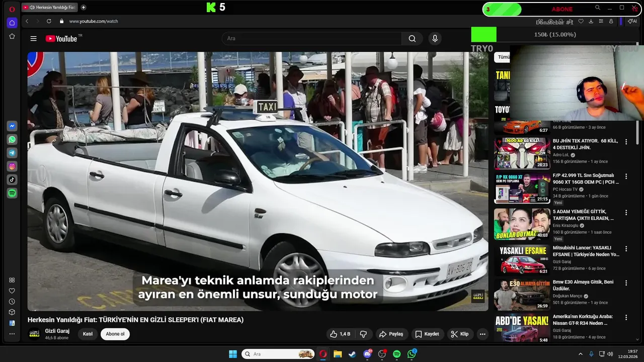Open History clock icon in sidebar
644x362 pixels.
coord(12,302)
